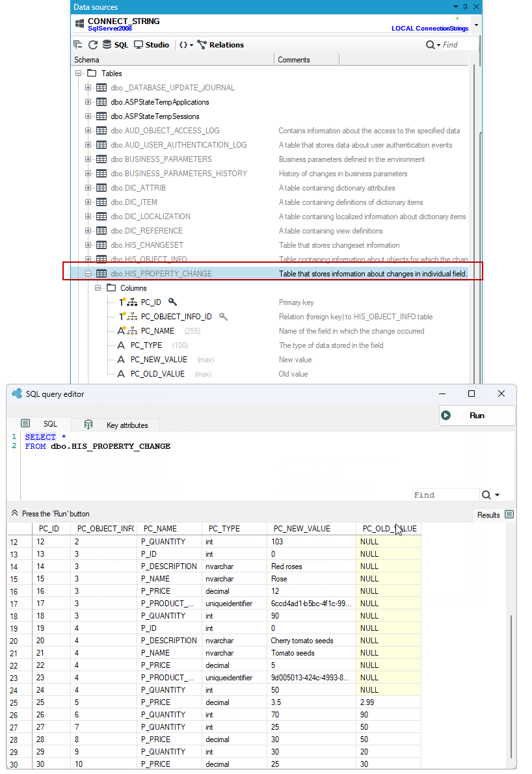Open the connection string dropdown arrow

(x=476, y=25)
